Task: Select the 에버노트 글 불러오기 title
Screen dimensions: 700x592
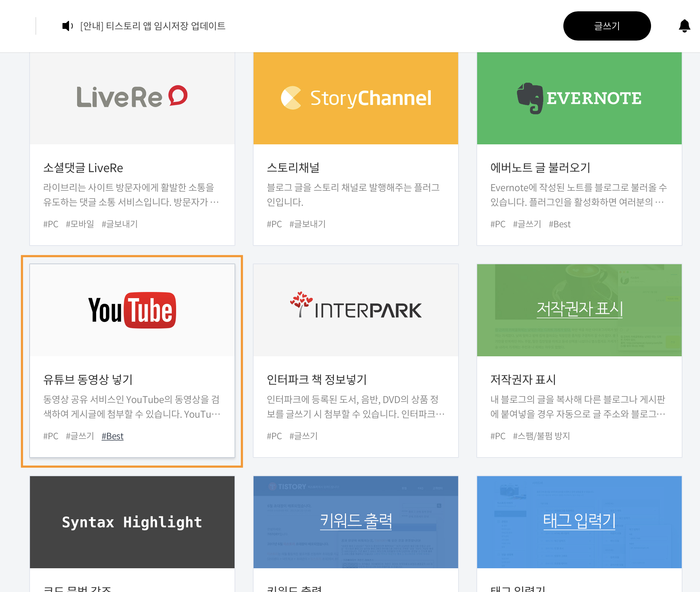Action: tap(540, 168)
